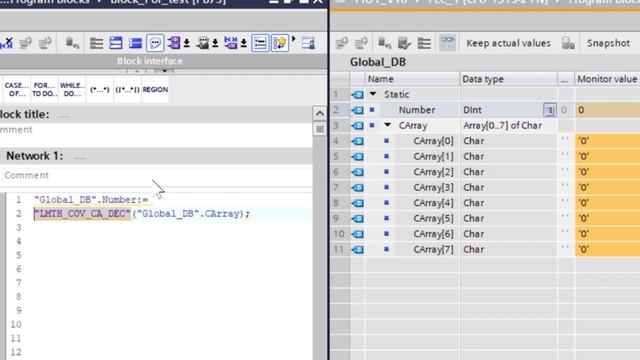Click the monitor value '0' of CArray[5]

pos(607,218)
